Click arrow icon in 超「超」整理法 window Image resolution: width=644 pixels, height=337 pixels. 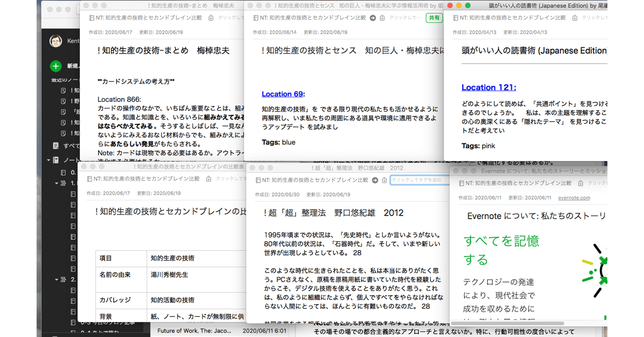pyautogui.click(x=375, y=180)
